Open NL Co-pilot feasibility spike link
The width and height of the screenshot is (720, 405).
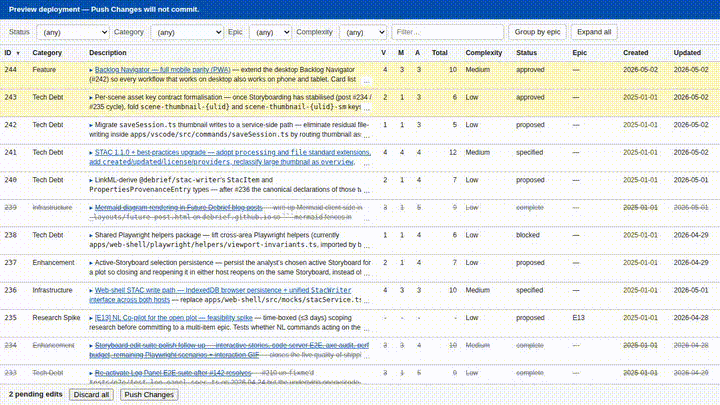pyautogui.click(x=174, y=318)
